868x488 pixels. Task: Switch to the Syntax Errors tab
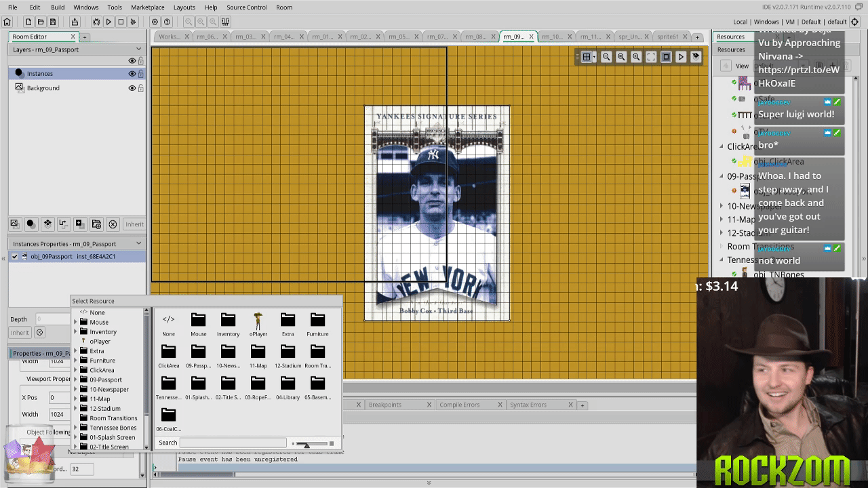(x=528, y=405)
